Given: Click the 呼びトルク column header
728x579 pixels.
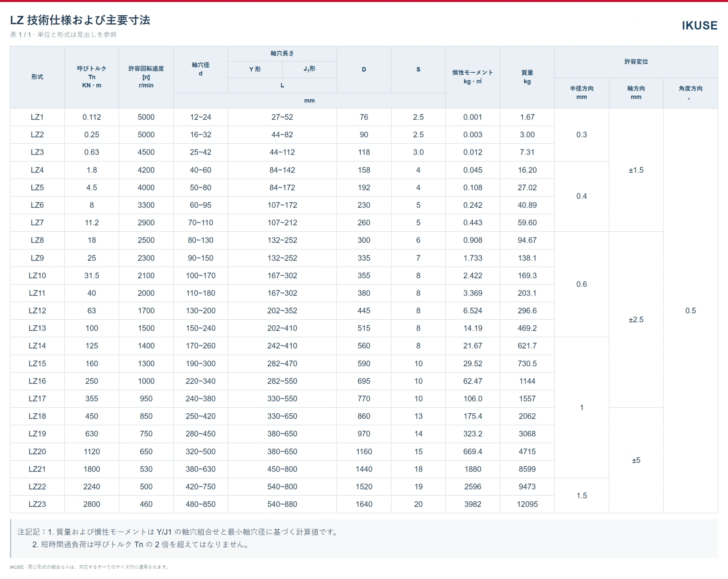Looking at the screenshot, I should [92, 77].
